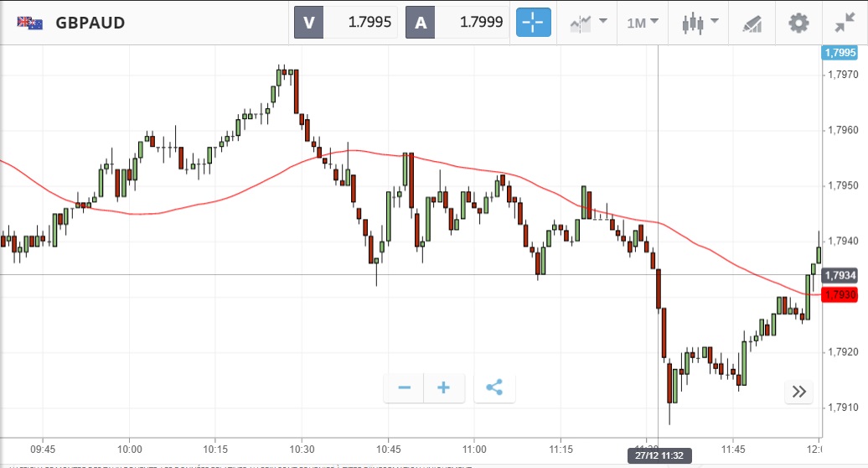Viewport: 868px width, 468px height.
Task: Zoom out the chart with minus button
Action: coord(405,387)
